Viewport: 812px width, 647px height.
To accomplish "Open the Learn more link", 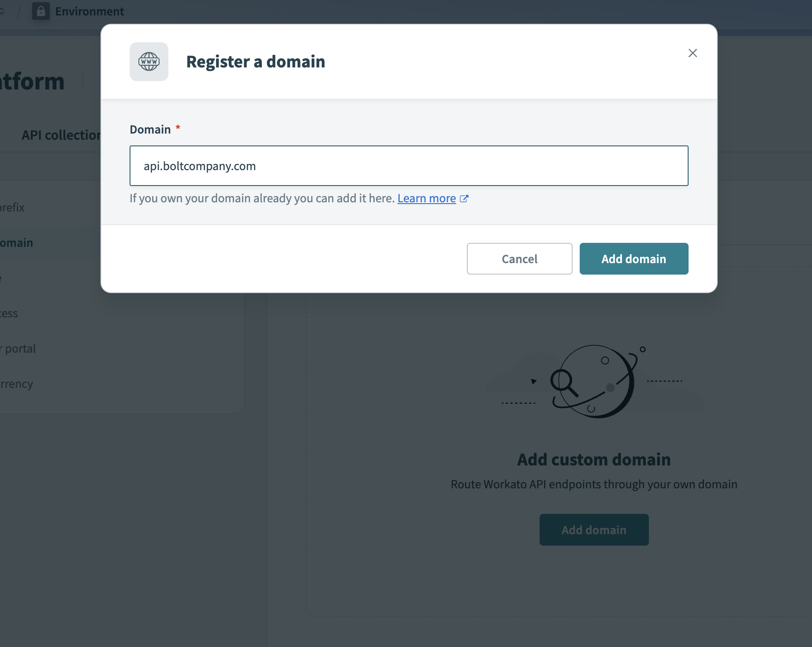I will pos(426,198).
